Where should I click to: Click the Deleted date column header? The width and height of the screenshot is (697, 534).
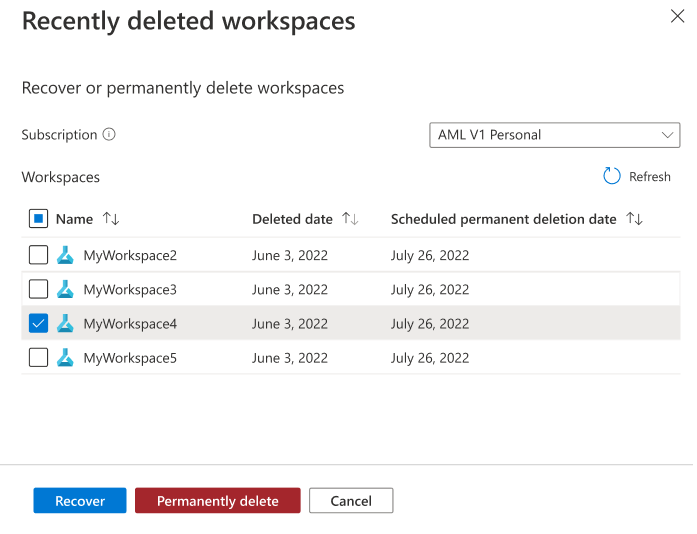point(292,219)
